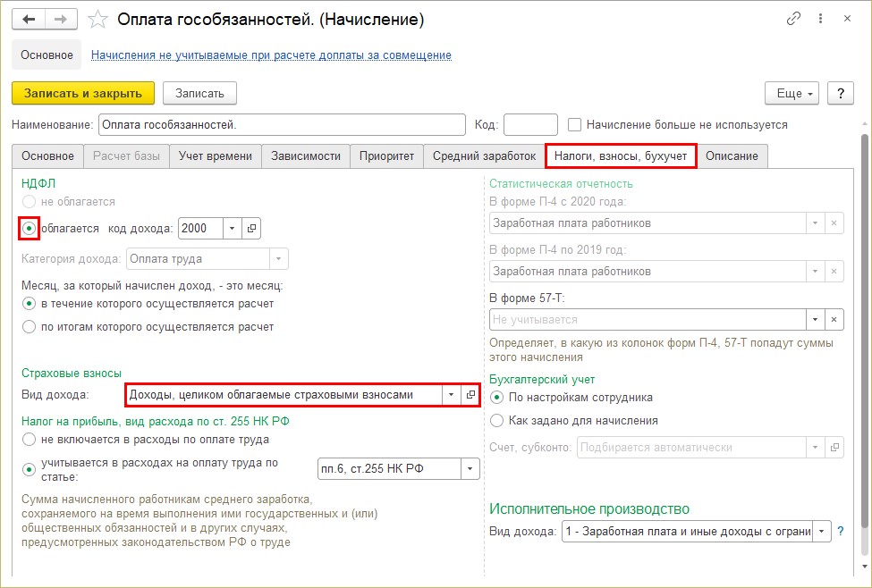Expand the Счет, субконто dropdown
This screenshot has width=872, height=588.
tap(816, 448)
